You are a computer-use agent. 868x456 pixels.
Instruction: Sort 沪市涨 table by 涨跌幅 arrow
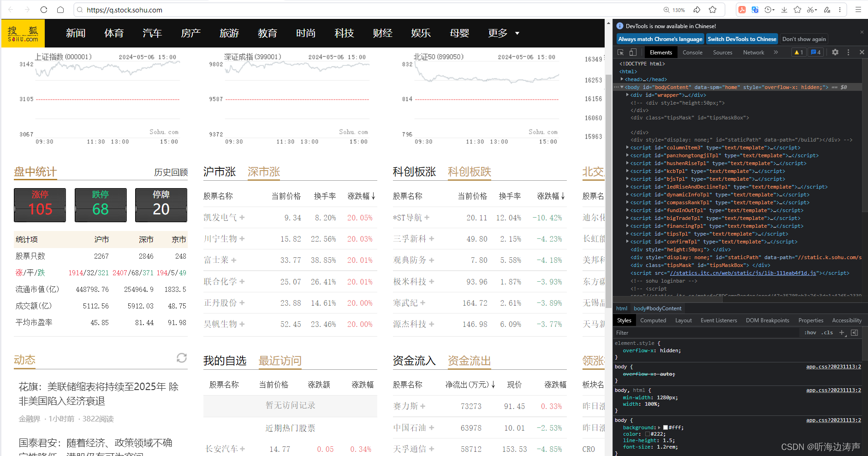pyautogui.click(x=373, y=196)
